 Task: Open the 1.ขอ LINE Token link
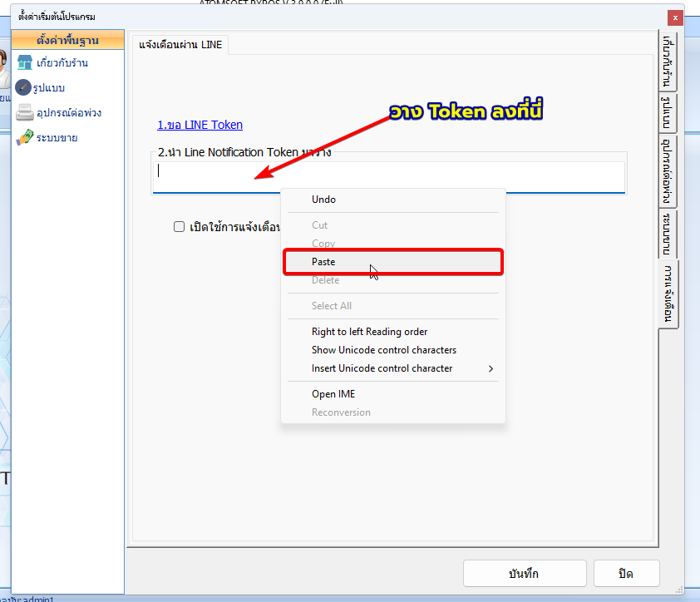200,125
